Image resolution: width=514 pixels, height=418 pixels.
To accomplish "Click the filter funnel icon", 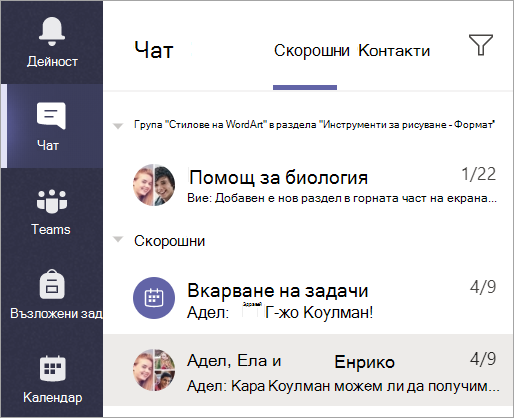I will [x=481, y=45].
